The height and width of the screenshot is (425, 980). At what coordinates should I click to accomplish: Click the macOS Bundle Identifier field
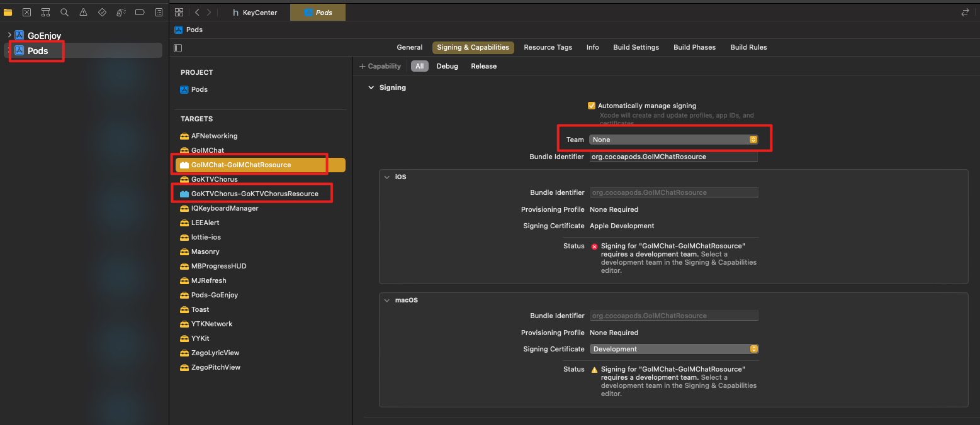click(673, 316)
